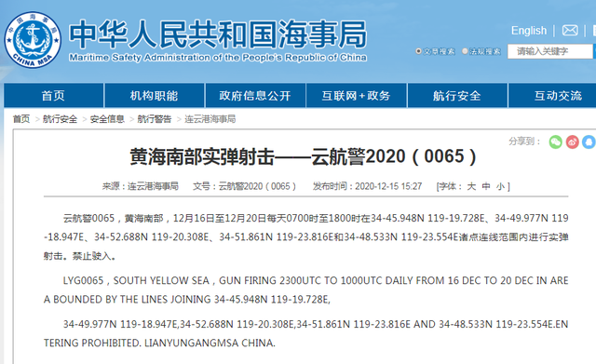Click the China MSA anchor logo
This screenshot has height=364, width=596.
point(33,40)
